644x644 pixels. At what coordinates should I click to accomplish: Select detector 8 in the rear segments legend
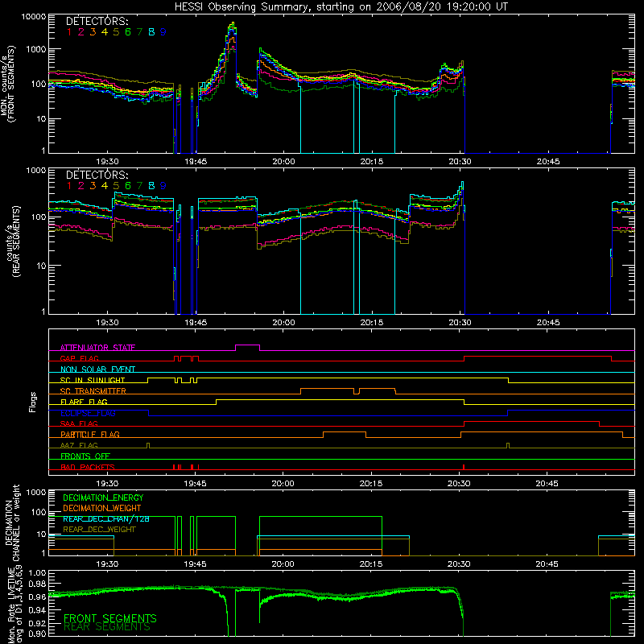pyautogui.click(x=151, y=186)
